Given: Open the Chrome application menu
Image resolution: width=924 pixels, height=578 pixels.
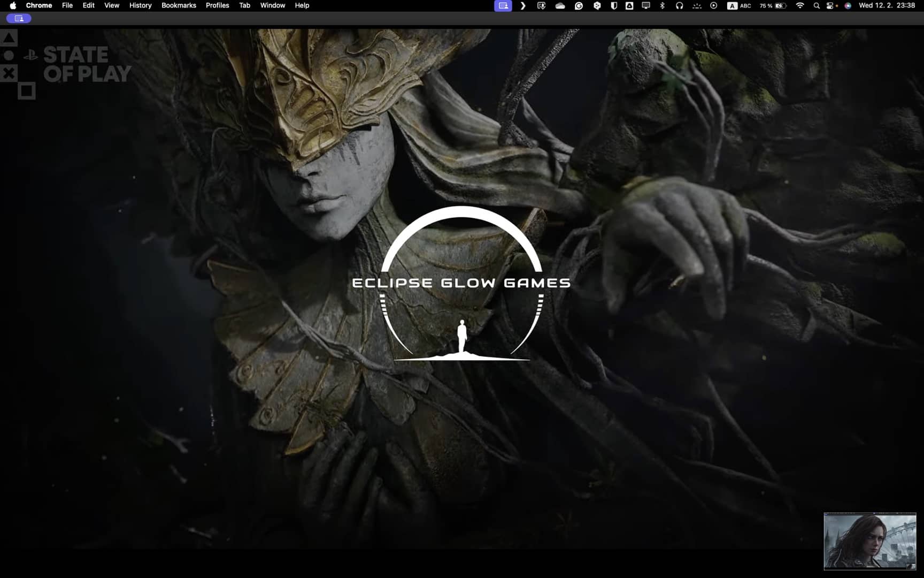Looking at the screenshot, I should (39, 5).
